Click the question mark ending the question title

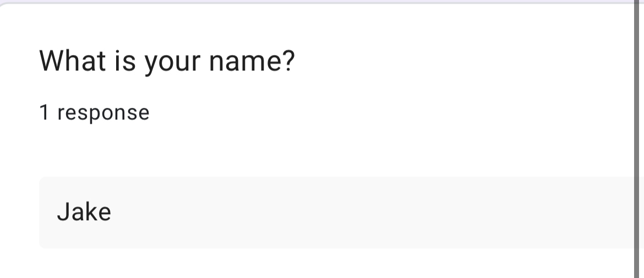tap(288, 61)
